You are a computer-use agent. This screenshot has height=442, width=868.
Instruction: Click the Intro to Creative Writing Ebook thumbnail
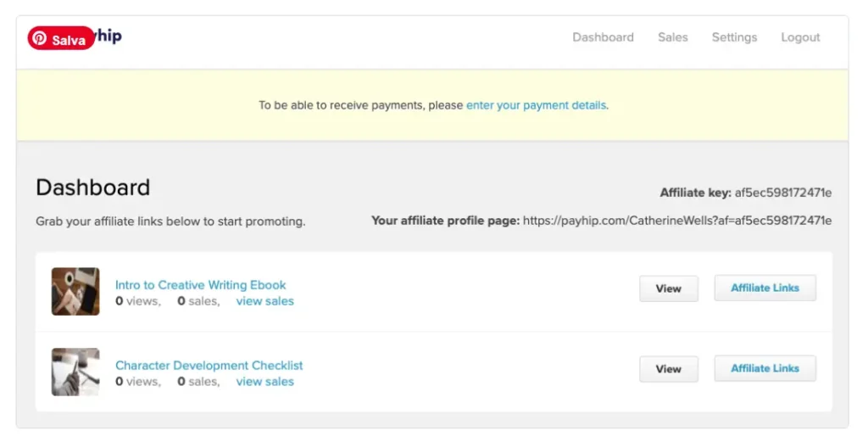coord(75,292)
